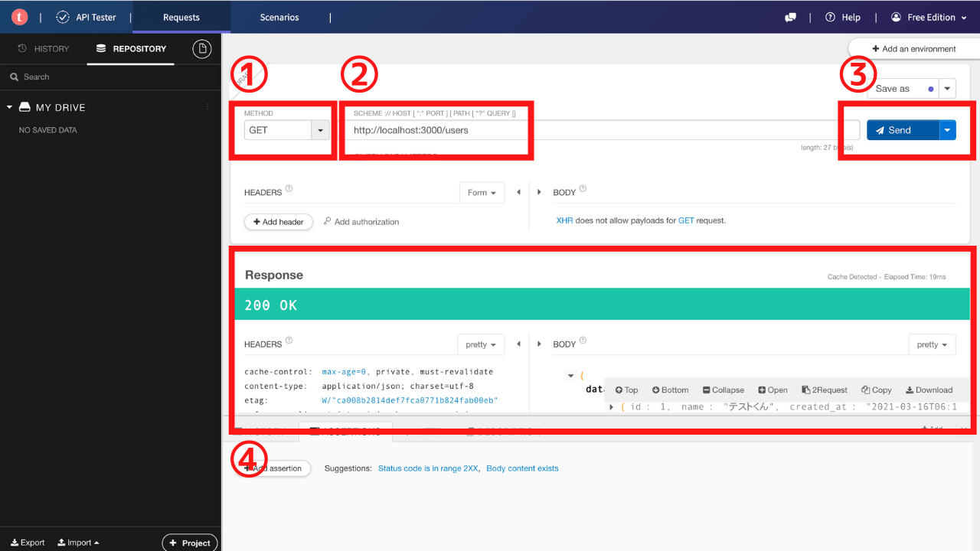Open the new request document icon

(201, 48)
